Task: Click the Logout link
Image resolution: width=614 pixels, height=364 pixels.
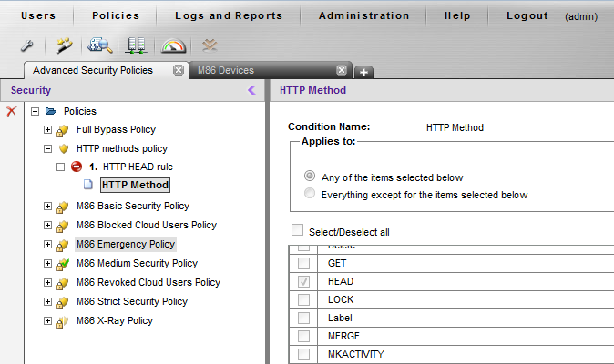Action: pyautogui.click(x=527, y=15)
